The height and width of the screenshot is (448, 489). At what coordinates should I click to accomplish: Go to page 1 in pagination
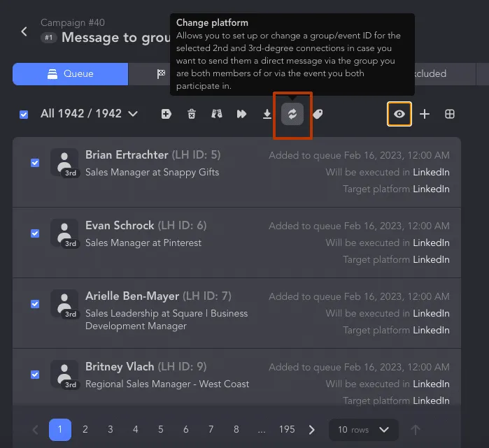pos(60,430)
